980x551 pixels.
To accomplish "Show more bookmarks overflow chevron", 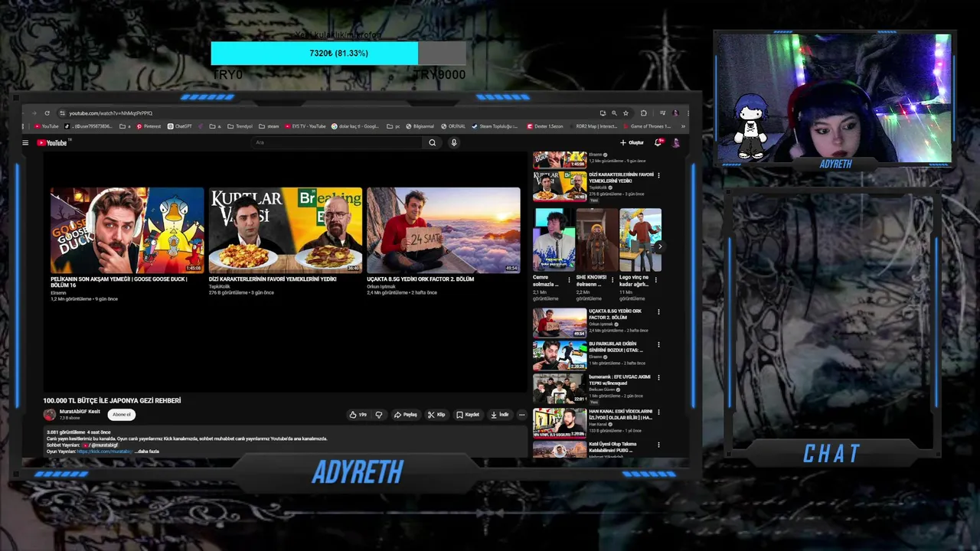I will 683,126.
